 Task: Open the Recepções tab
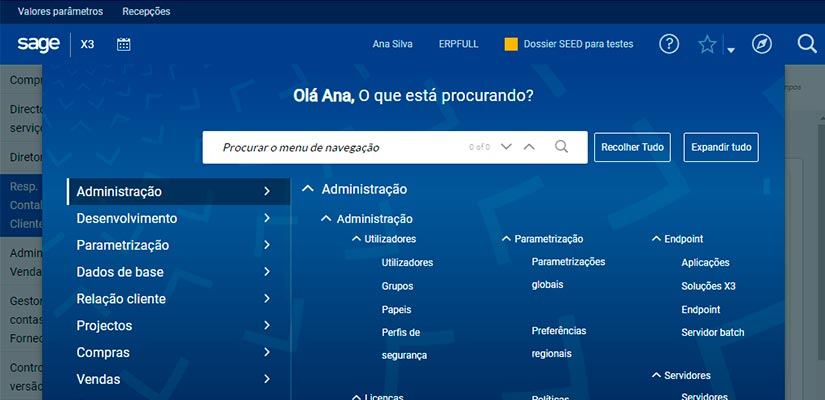point(146,11)
